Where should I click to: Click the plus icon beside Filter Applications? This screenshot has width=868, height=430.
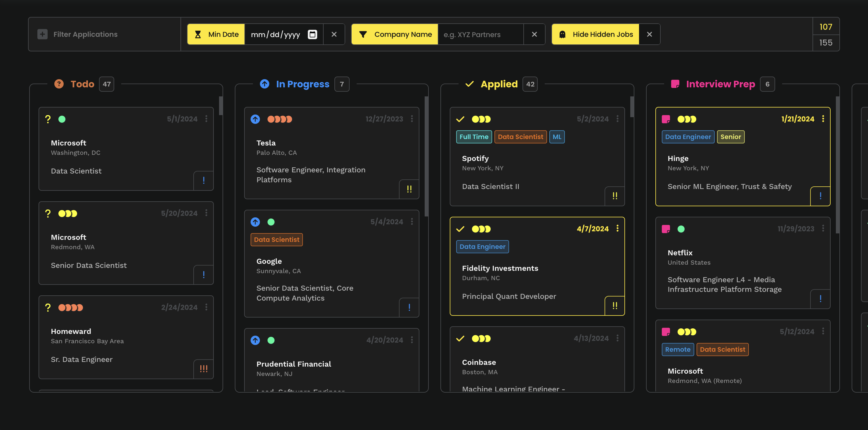click(42, 34)
